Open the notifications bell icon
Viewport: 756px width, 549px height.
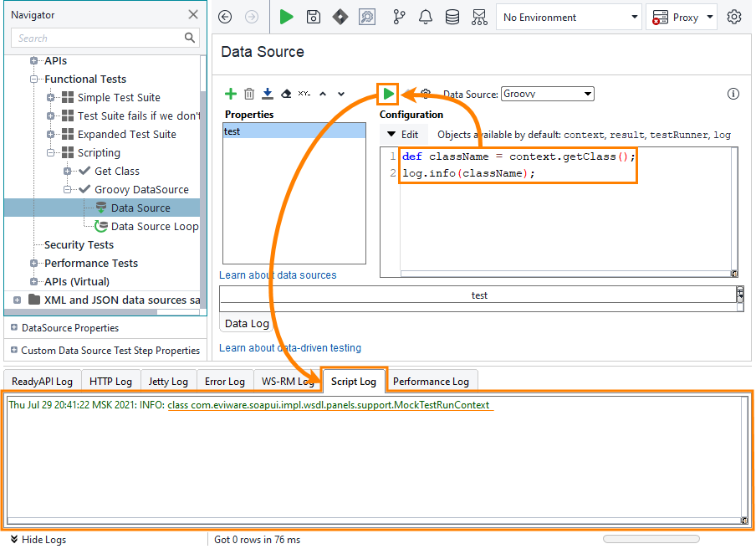coord(425,17)
